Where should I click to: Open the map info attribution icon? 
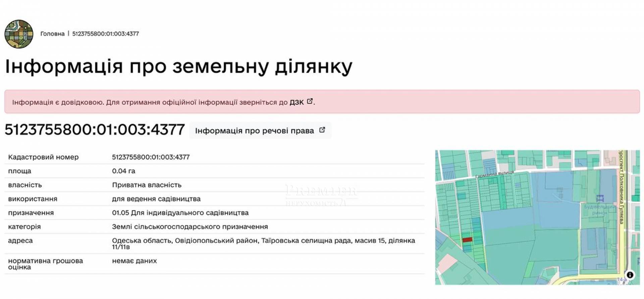pyautogui.click(x=630, y=275)
